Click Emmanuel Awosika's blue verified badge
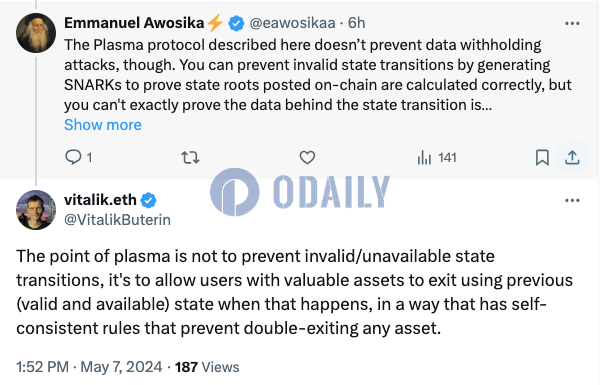Image resolution: width=600 pixels, height=385 pixels. coord(236,23)
